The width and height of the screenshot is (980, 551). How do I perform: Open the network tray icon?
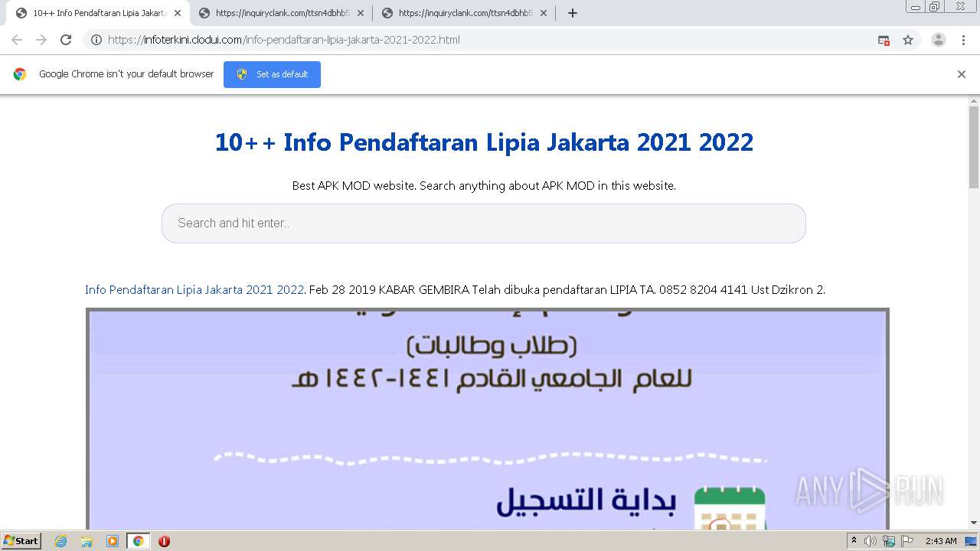click(x=889, y=541)
